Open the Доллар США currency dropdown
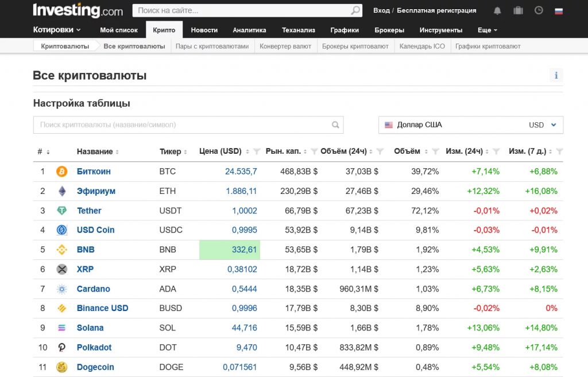This screenshot has width=588, height=377. coord(471,125)
